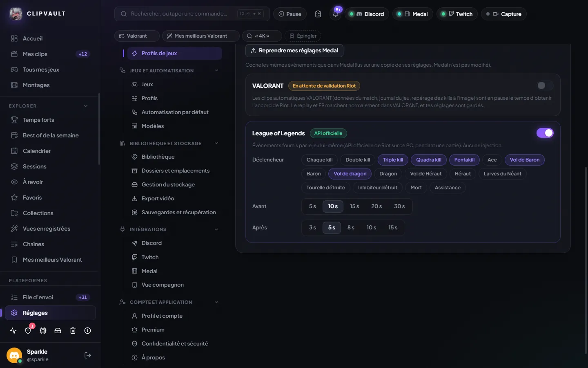Image resolution: width=588 pixels, height=368 pixels.
Task: Open the Medal connection status chip
Action: point(413,14)
